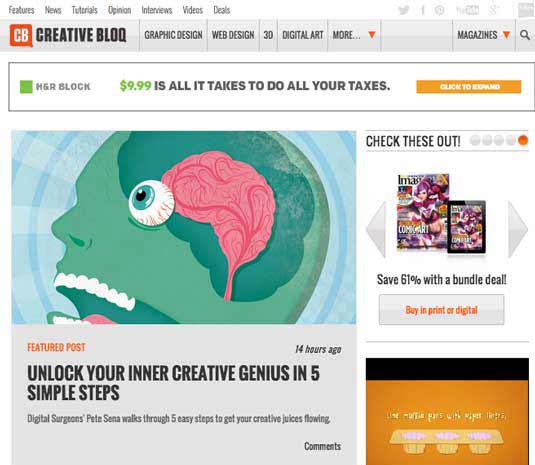Select the orange active carousel dot

523,140
